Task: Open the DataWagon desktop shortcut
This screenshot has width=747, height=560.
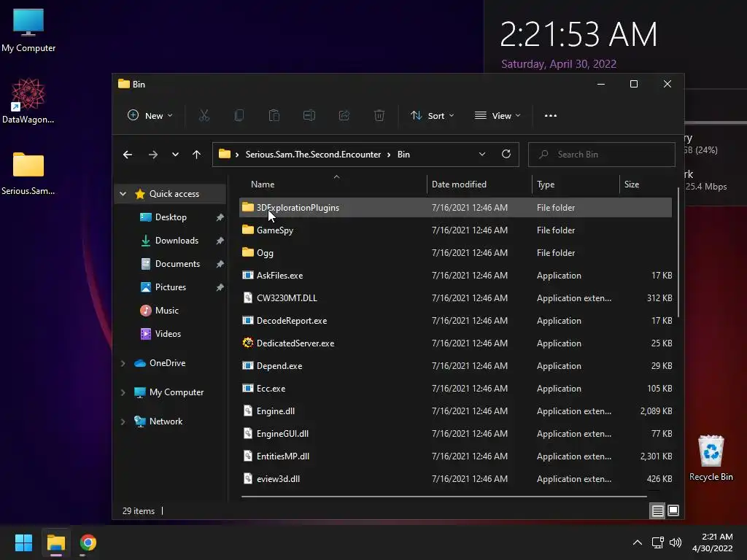Action: (28, 101)
